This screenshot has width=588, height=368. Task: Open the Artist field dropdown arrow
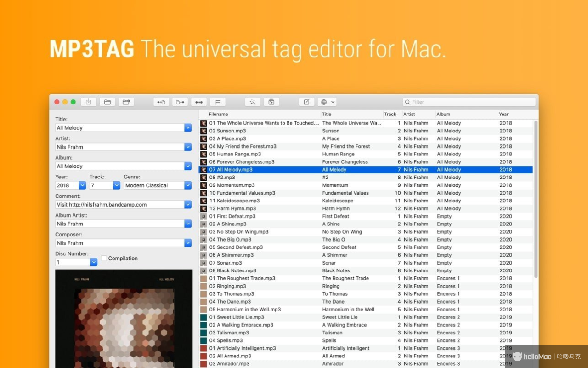click(188, 147)
